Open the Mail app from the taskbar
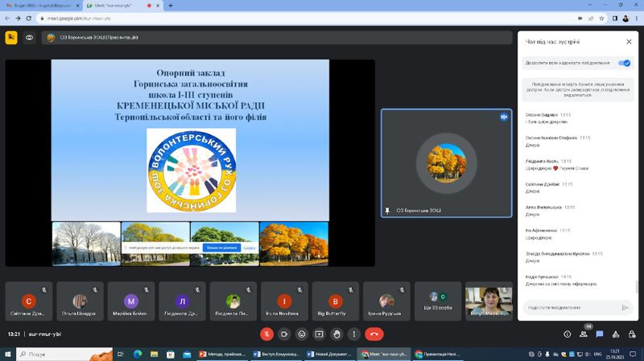644x361 pixels. pyautogui.click(x=187, y=354)
